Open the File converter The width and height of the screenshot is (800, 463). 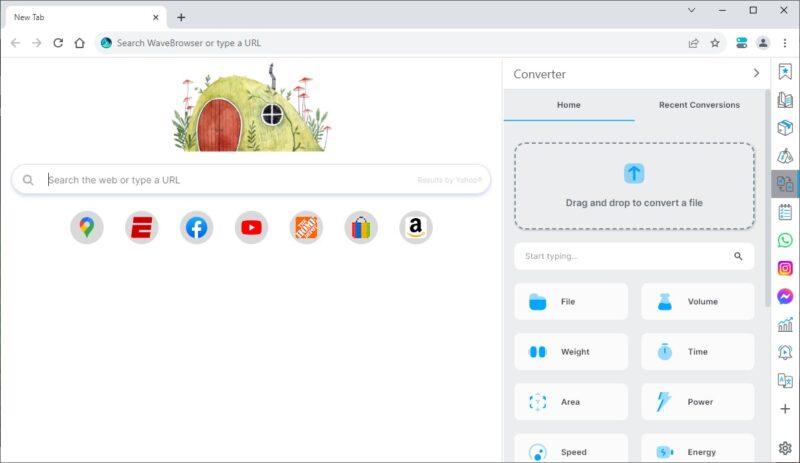click(x=571, y=302)
